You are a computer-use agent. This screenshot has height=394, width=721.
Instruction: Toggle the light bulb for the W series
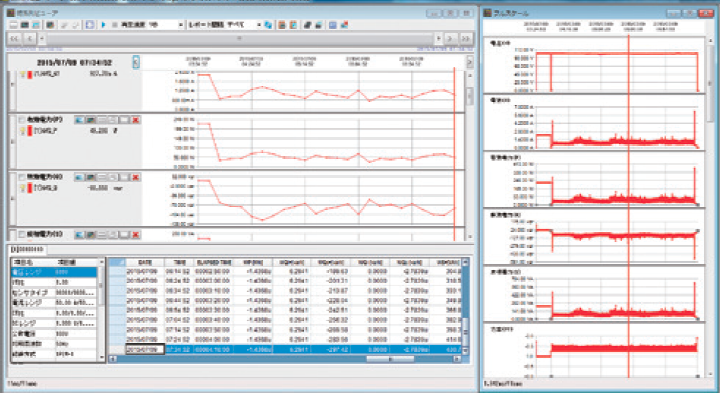(22, 131)
